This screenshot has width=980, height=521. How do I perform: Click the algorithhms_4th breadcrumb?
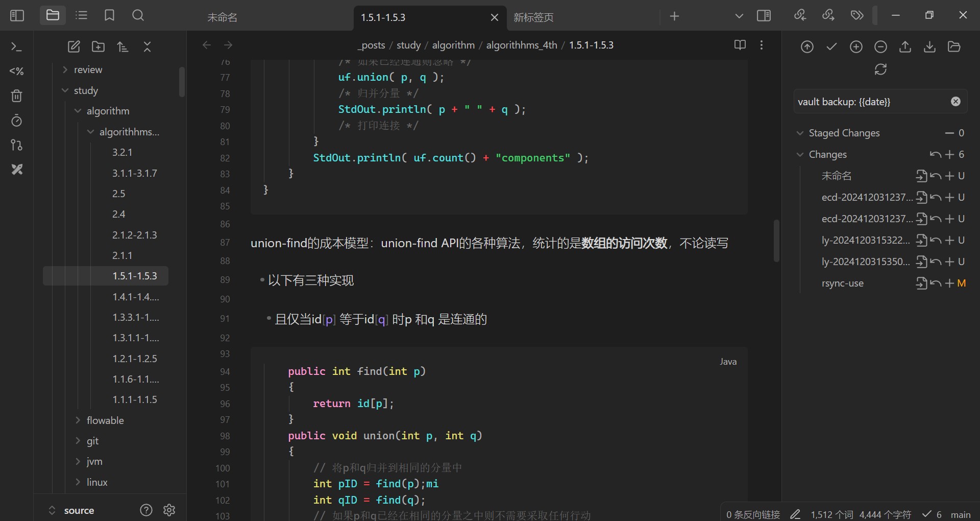pyautogui.click(x=522, y=45)
